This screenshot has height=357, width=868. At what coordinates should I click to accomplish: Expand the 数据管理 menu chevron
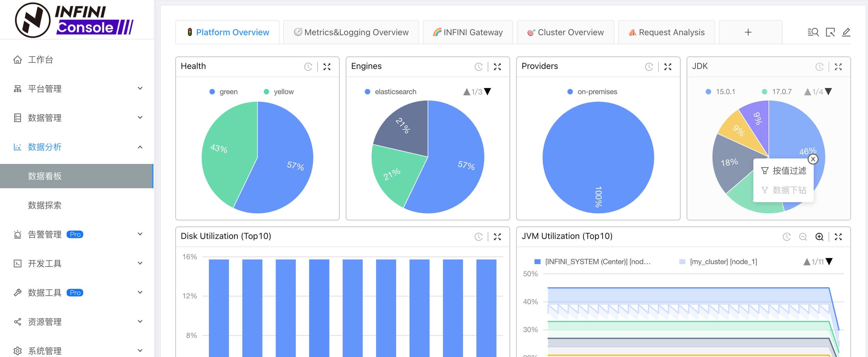tap(140, 117)
